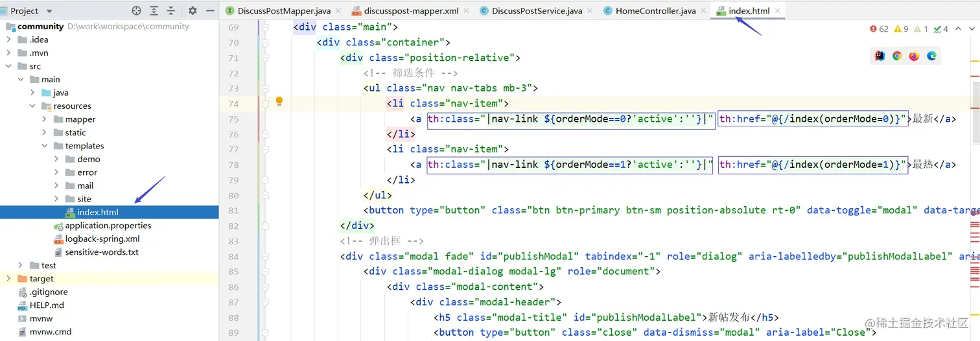The height and width of the screenshot is (341, 980).
Task: Expand the test folder chevron
Action: [x=21, y=265]
